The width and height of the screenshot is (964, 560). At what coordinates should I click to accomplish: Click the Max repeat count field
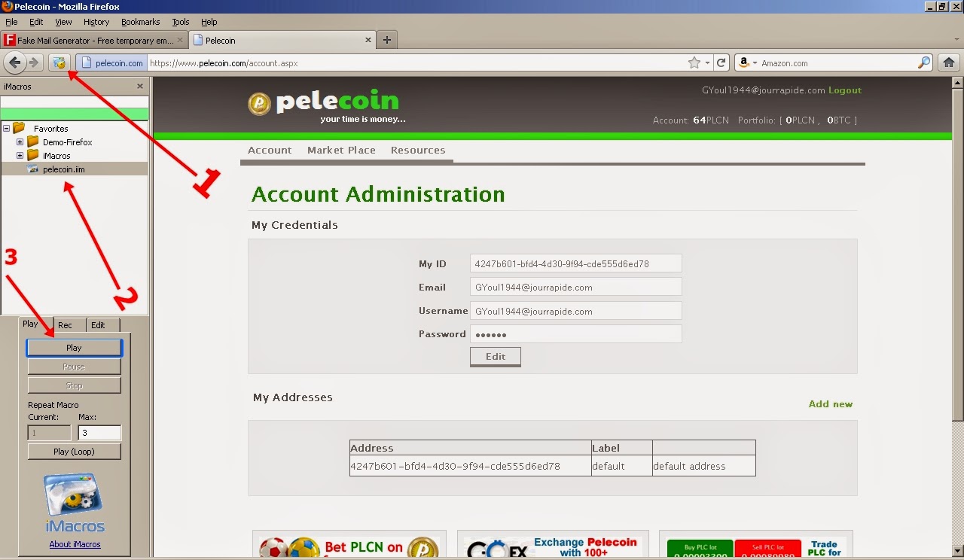point(99,433)
